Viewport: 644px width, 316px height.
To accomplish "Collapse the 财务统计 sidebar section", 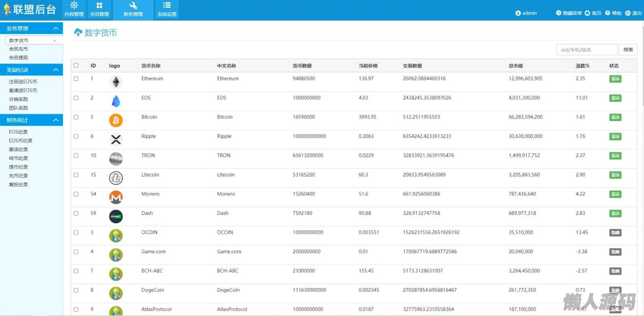I will 56,120.
